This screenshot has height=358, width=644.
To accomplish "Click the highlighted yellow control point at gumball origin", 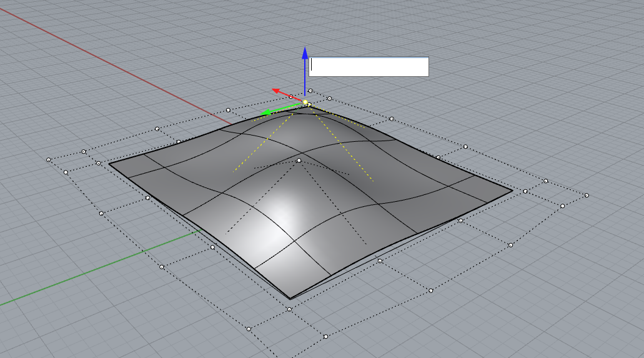I will coord(305,102).
